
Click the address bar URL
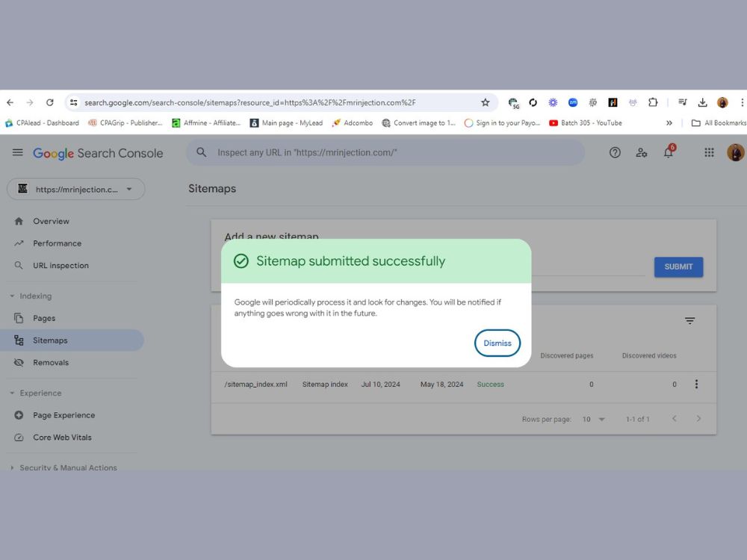tap(250, 102)
